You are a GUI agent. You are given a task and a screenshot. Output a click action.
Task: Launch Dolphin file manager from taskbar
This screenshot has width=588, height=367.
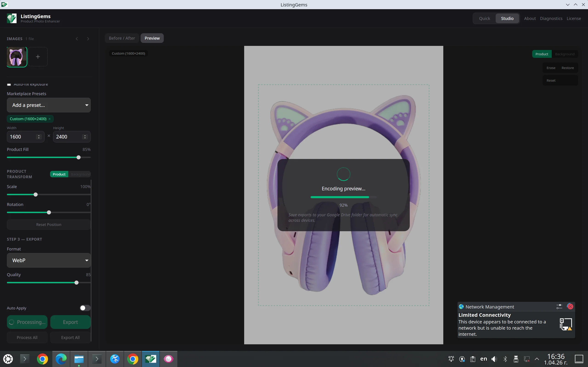coord(79,359)
